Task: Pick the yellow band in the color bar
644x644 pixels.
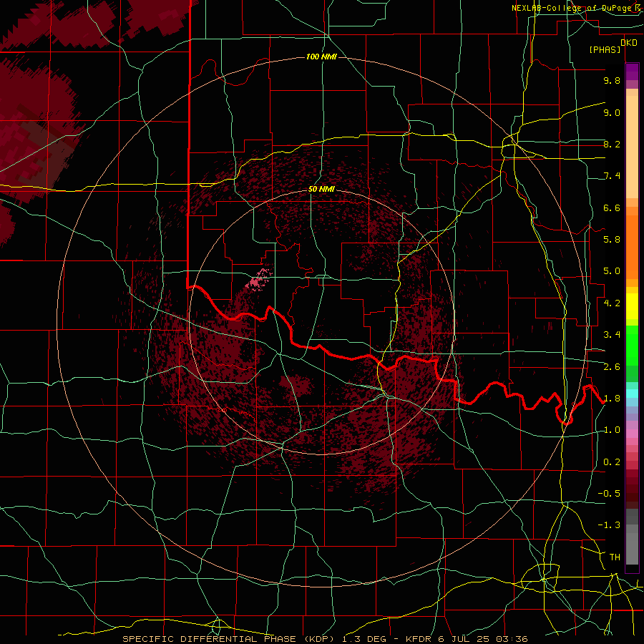Action: 632,306
